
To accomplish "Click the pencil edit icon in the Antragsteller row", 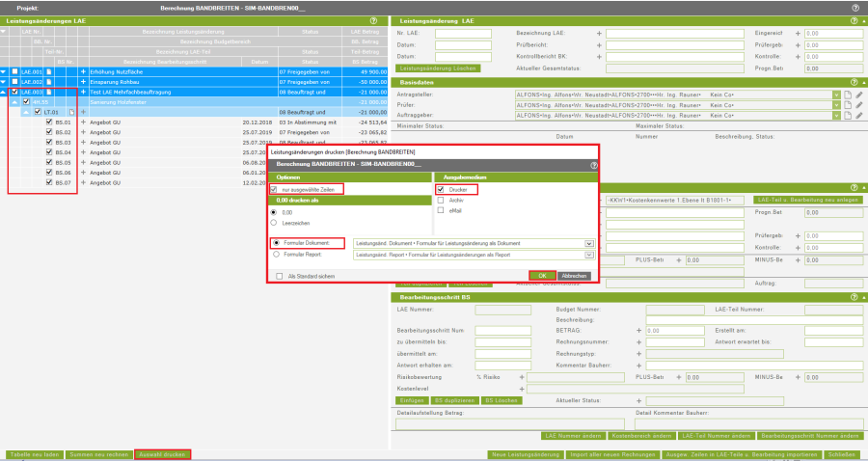I will (x=859, y=95).
